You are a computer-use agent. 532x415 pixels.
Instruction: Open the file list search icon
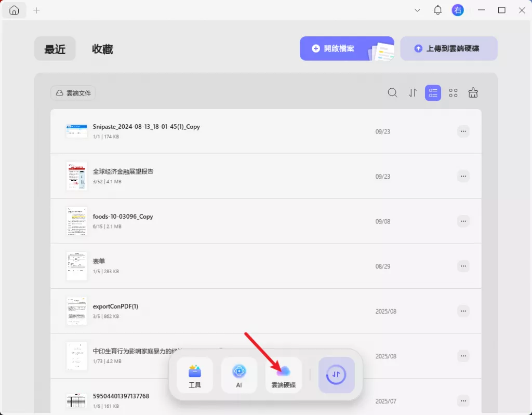point(393,92)
